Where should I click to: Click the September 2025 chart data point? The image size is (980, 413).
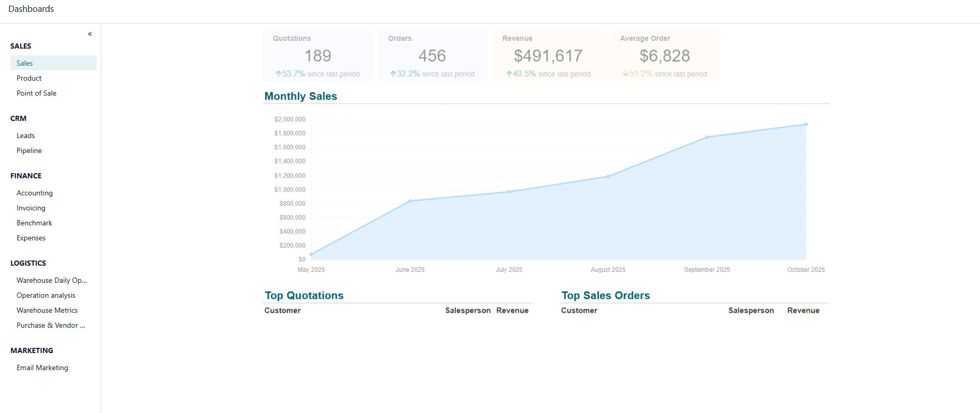[707, 137]
